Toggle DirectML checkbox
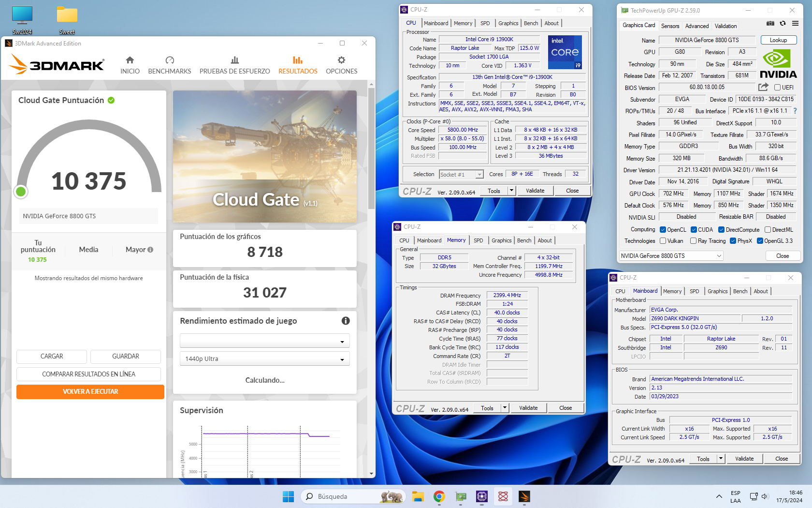 pos(768,230)
